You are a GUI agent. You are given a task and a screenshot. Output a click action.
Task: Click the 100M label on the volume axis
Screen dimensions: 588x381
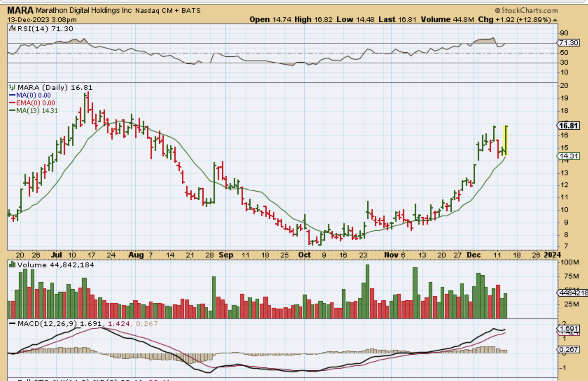point(570,262)
